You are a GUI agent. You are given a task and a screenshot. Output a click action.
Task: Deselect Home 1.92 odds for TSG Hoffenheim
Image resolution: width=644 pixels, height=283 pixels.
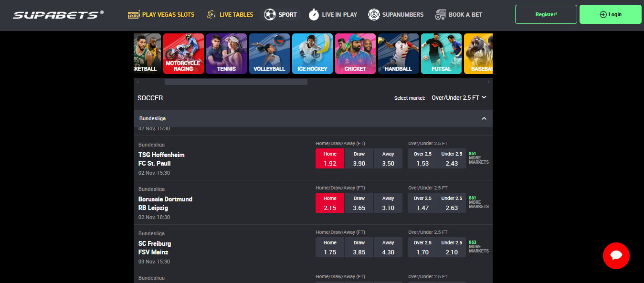point(330,158)
